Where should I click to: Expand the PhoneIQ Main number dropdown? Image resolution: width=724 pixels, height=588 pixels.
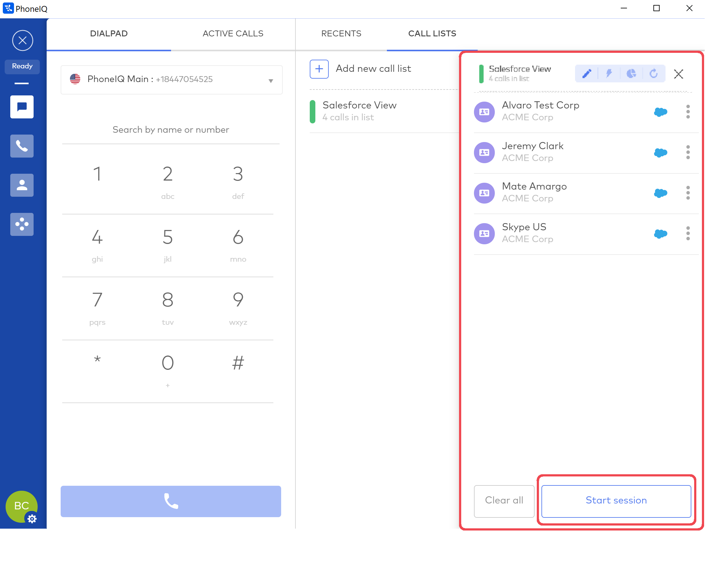tap(171, 80)
